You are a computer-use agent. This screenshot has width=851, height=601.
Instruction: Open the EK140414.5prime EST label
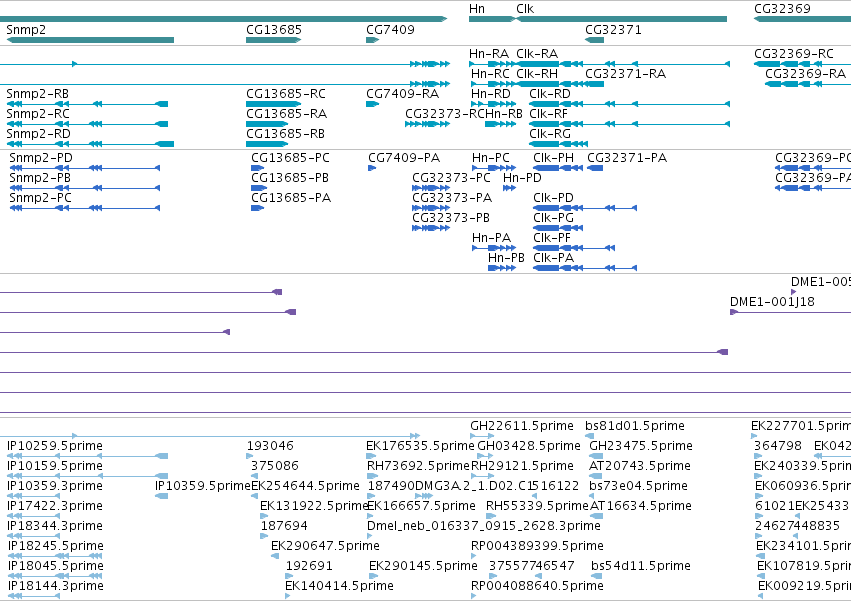tap(339, 587)
